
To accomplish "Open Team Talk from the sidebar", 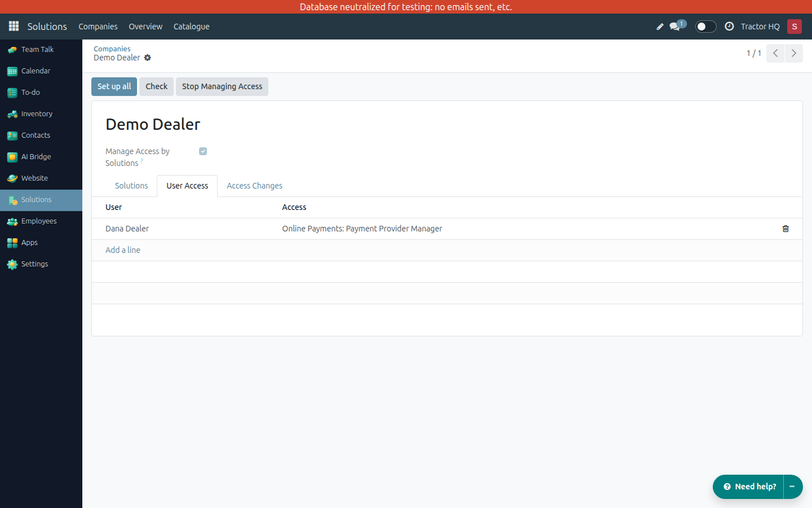I will click(x=41, y=50).
